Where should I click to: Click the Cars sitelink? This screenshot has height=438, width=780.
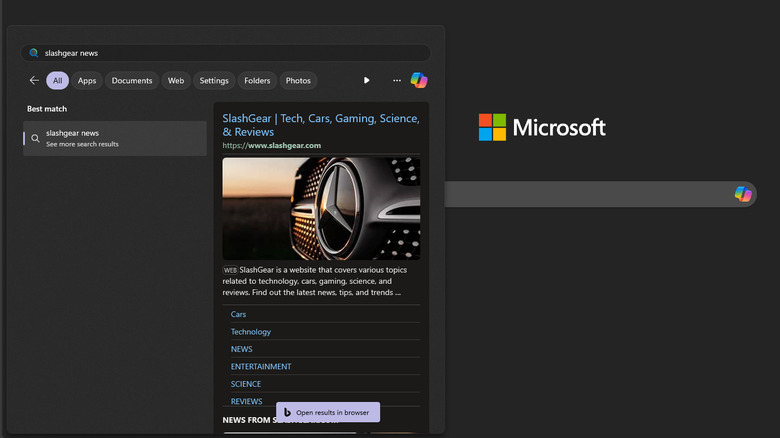[239, 314]
